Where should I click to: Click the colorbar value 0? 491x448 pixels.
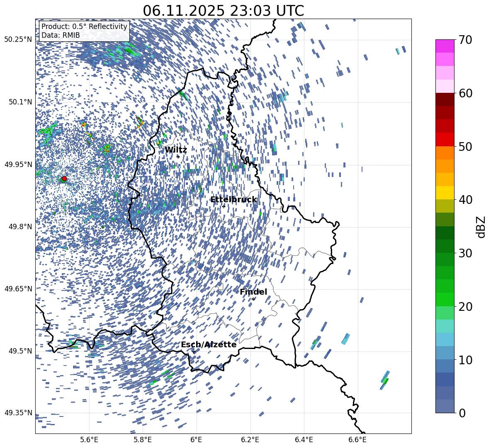[x=462, y=413]
